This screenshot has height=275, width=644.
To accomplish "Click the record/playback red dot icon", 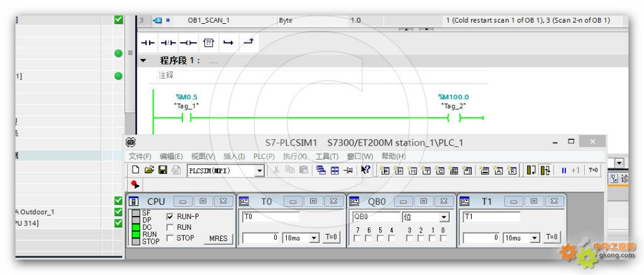I will click(x=135, y=184).
